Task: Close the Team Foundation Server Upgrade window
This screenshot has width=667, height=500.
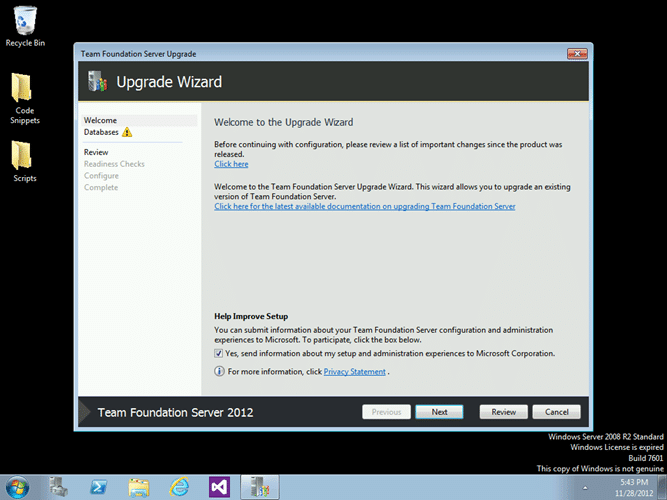Action: (577, 54)
